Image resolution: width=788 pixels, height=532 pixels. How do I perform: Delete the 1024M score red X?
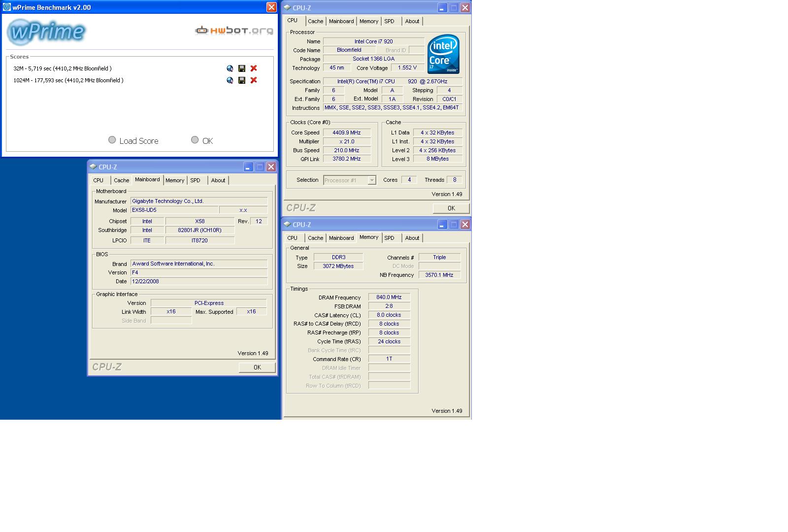254,80
